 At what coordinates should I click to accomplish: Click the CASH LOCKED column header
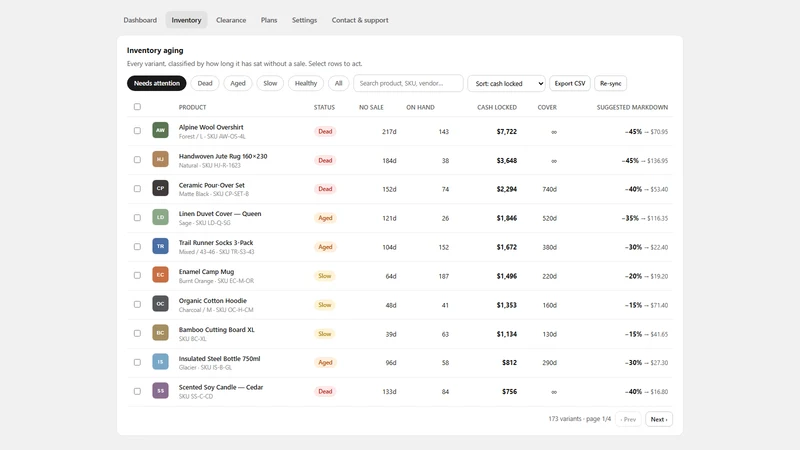(x=496, y=107)
